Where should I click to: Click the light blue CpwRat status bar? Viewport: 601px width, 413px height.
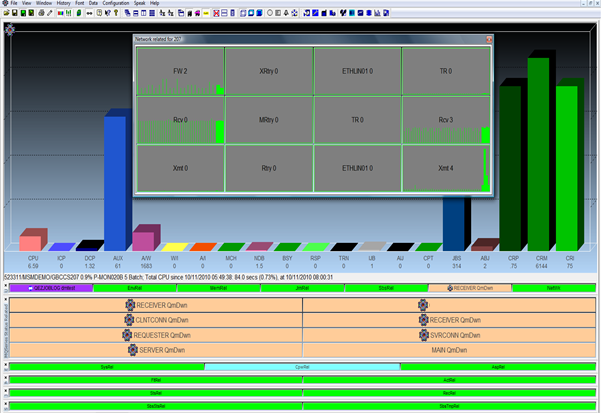[x=301, y=367]
